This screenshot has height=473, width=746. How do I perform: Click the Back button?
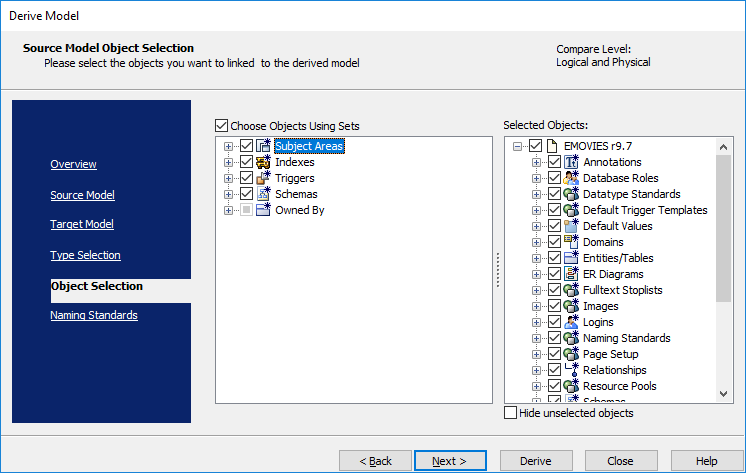click(x=375, y=461)
